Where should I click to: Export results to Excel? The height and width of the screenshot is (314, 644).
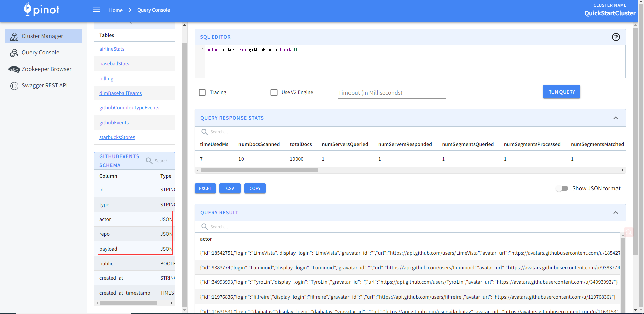click(205, 188)
